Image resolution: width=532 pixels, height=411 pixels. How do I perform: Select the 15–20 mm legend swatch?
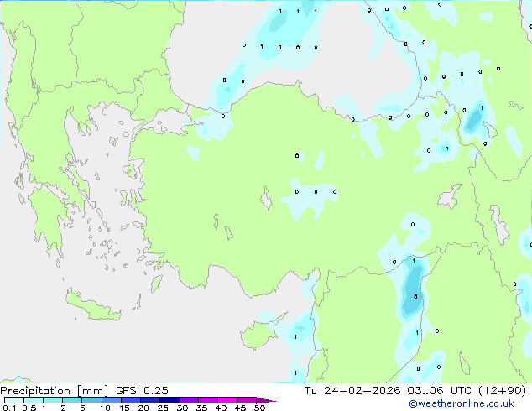tap(131, 400)
